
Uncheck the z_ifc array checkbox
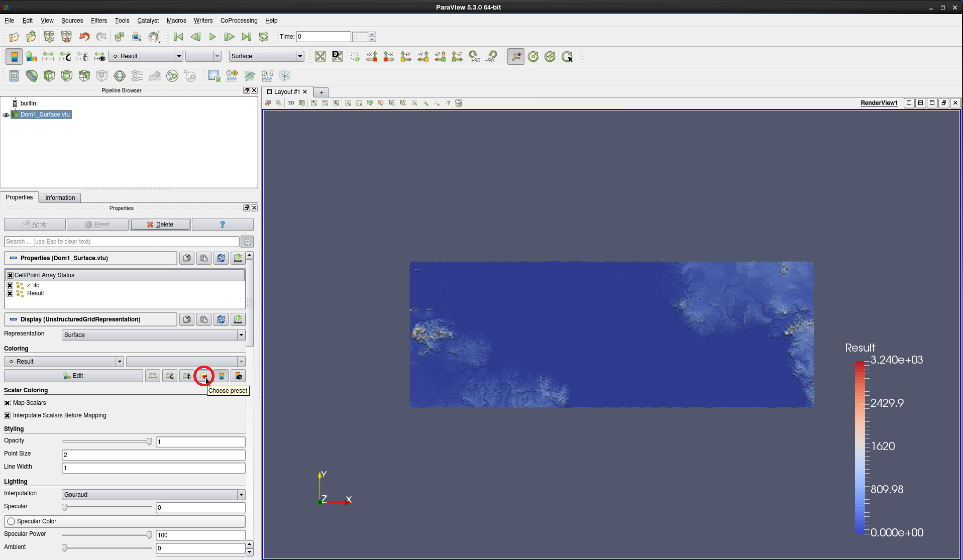tap(10, 285)
